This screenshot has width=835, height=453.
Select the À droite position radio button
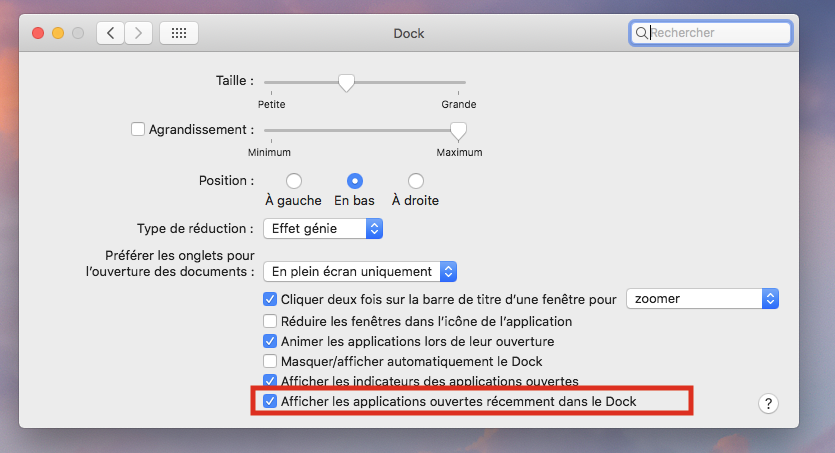click(415, 181)
